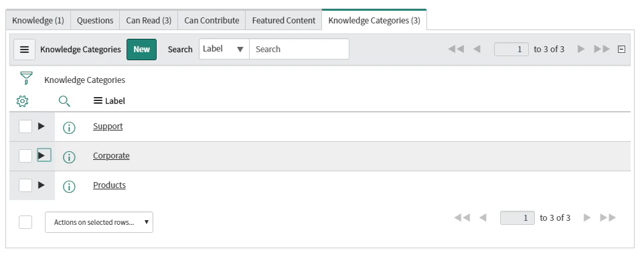Screen dimensions: 644x267
Task: Switch to the Can Read (3) tab
Action: [149, 21]
